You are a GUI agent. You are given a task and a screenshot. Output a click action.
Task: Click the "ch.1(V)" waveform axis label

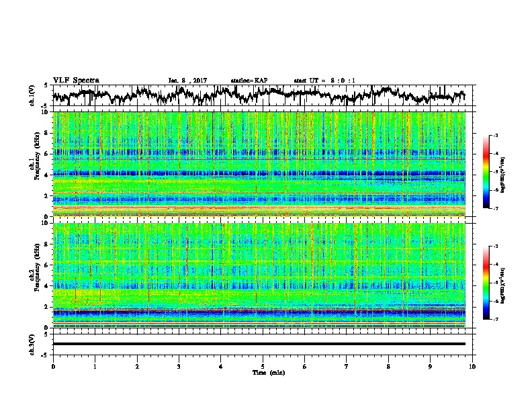[x=32, y=95]
